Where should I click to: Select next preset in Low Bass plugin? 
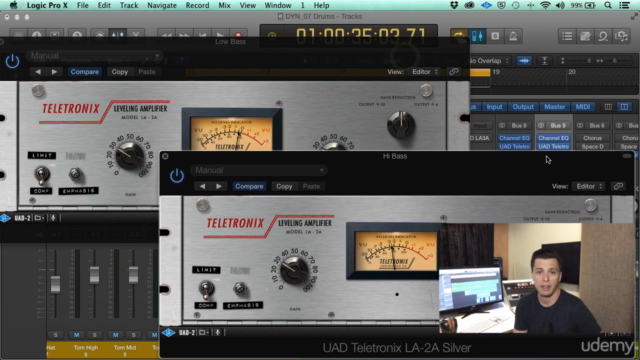pyautogui.click(x=54, y=72)
